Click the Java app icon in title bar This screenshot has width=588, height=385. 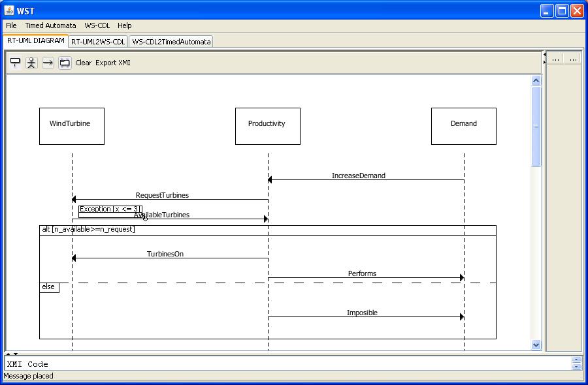(9, 10)
